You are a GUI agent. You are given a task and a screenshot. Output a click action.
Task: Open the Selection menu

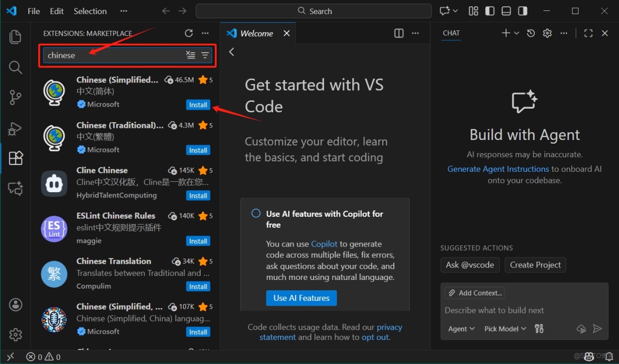click(x=89, y=10)
